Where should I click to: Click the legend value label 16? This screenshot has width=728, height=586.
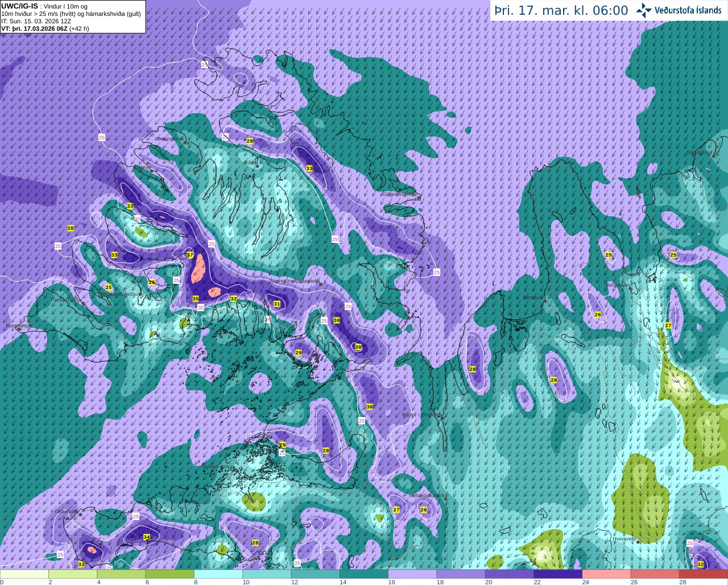click(392, 582)
